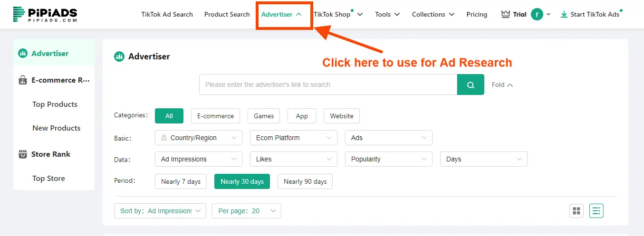644x236 pixels.
Task: Open the Country/Region dropdown
Action: point(199,138)
